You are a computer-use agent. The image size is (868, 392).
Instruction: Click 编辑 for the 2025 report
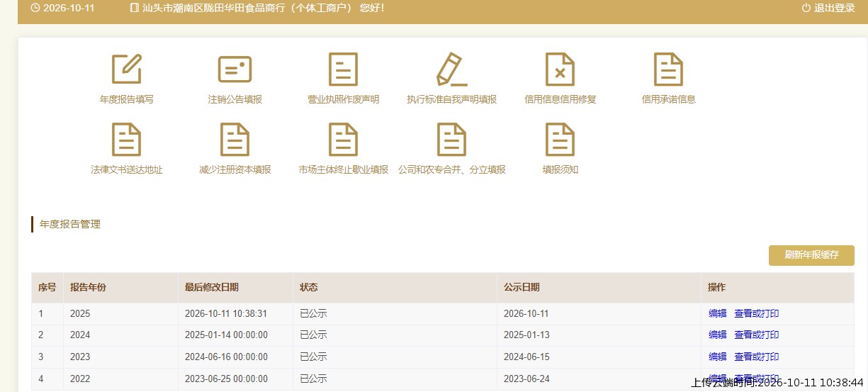click(x=718, y=313)
